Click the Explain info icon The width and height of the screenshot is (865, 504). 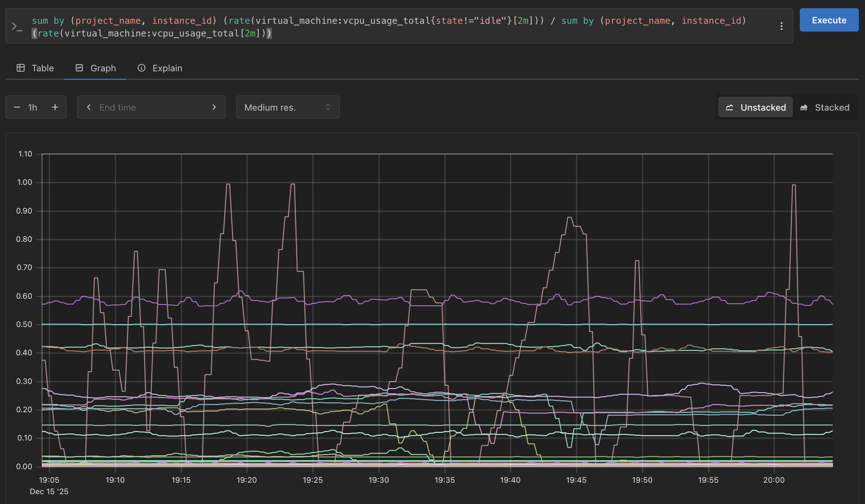coord(141,68)
